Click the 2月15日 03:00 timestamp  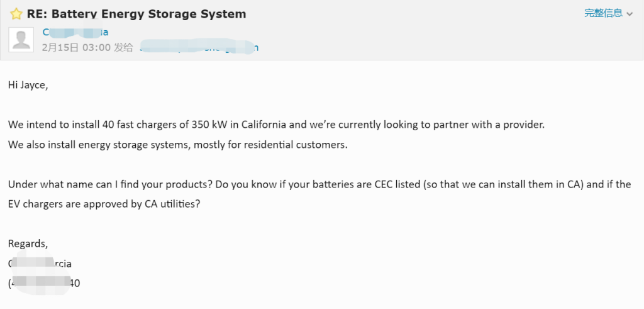coord(76,48)
